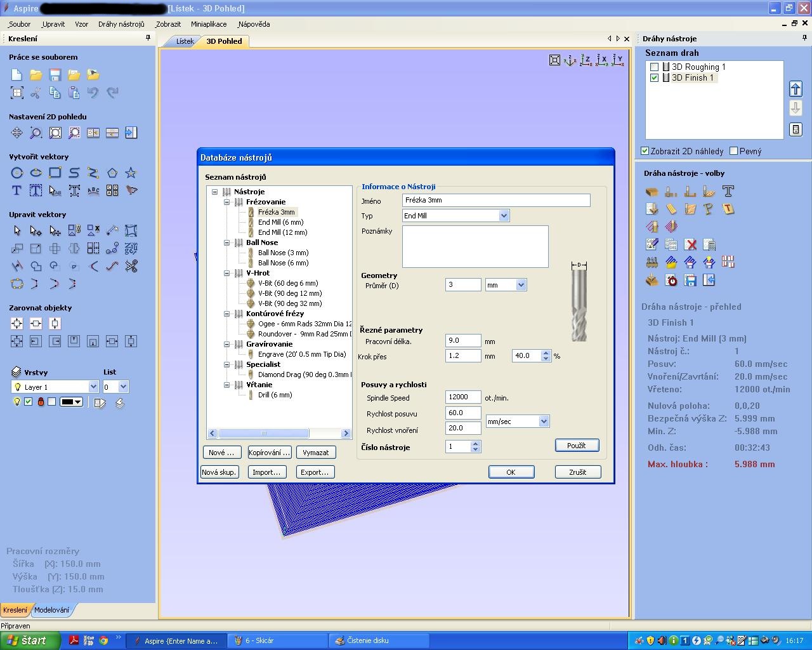Click the Kopírování button

point(269,453)
